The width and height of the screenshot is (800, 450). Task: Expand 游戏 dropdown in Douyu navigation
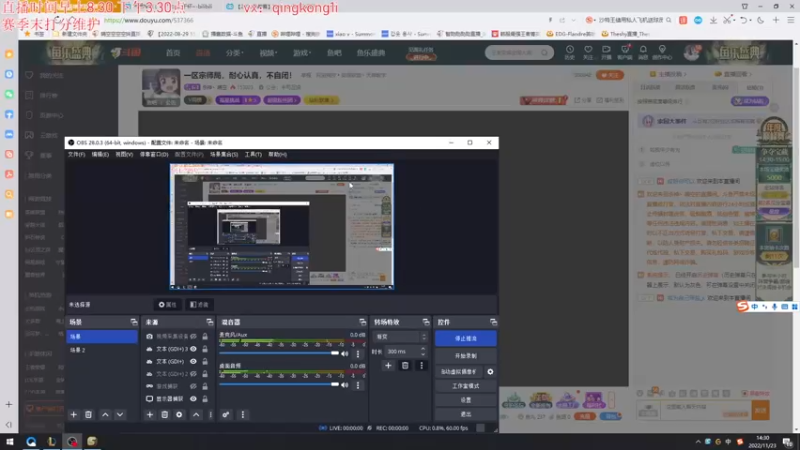pos(302,53)
